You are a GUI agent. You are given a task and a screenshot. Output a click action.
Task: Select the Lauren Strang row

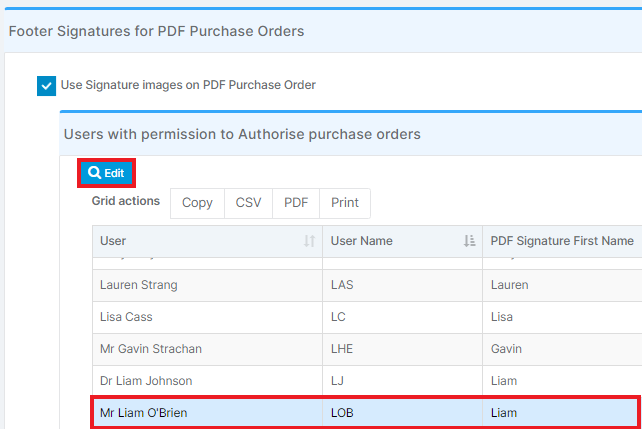point(367,285)
